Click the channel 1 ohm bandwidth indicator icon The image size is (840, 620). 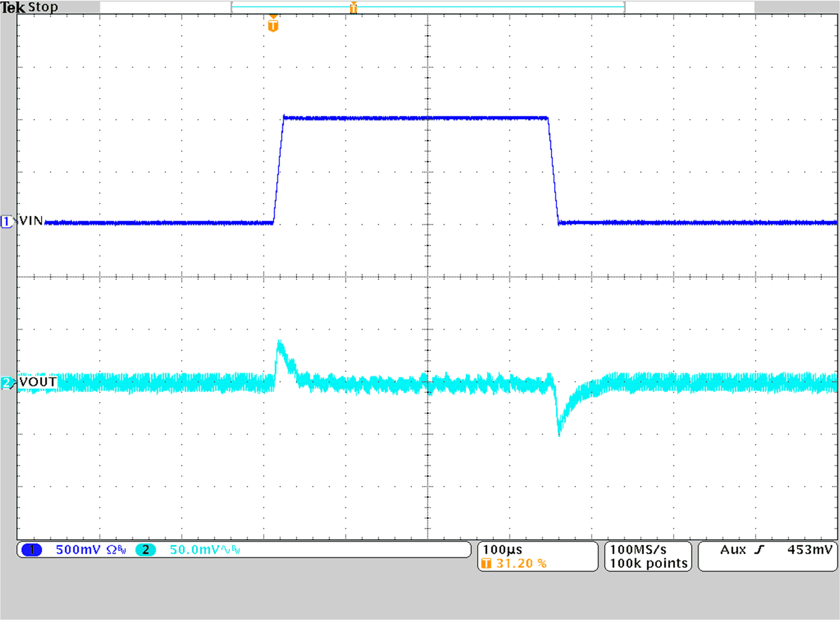pos(116,550)
